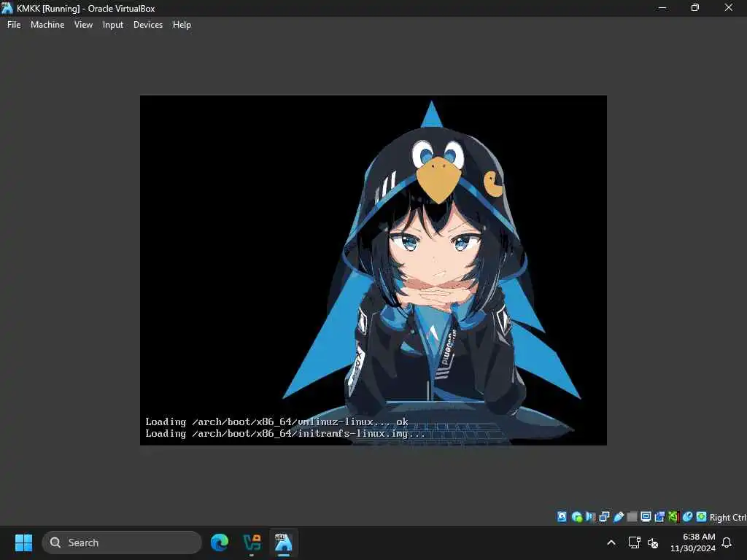Click the muted volume tray icon
This screenshot has height=560, width=747.
point(653,542)
